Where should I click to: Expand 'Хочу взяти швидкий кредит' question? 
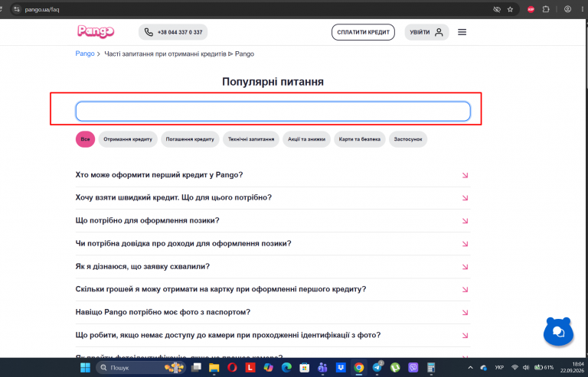click(x=273, y=197)
